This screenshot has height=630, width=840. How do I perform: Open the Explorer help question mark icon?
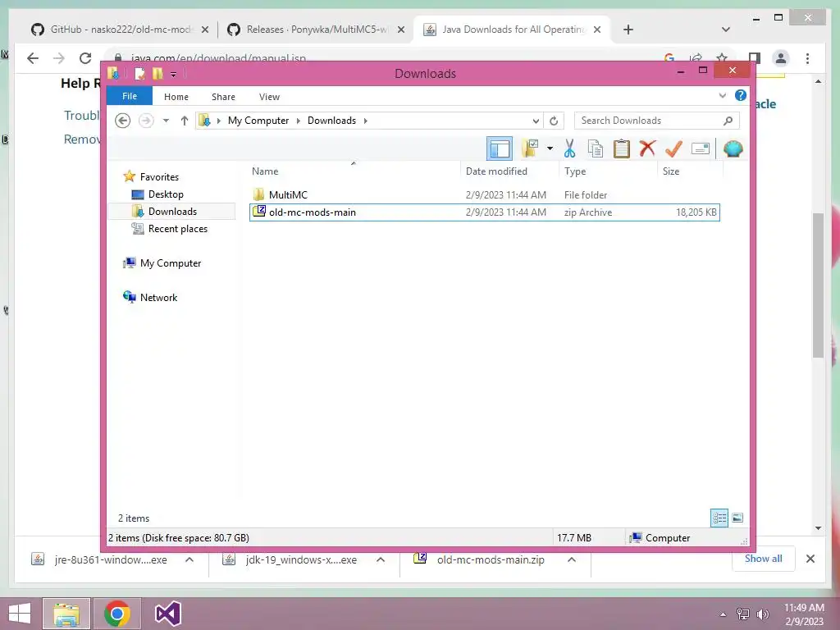tap(741, 95)
